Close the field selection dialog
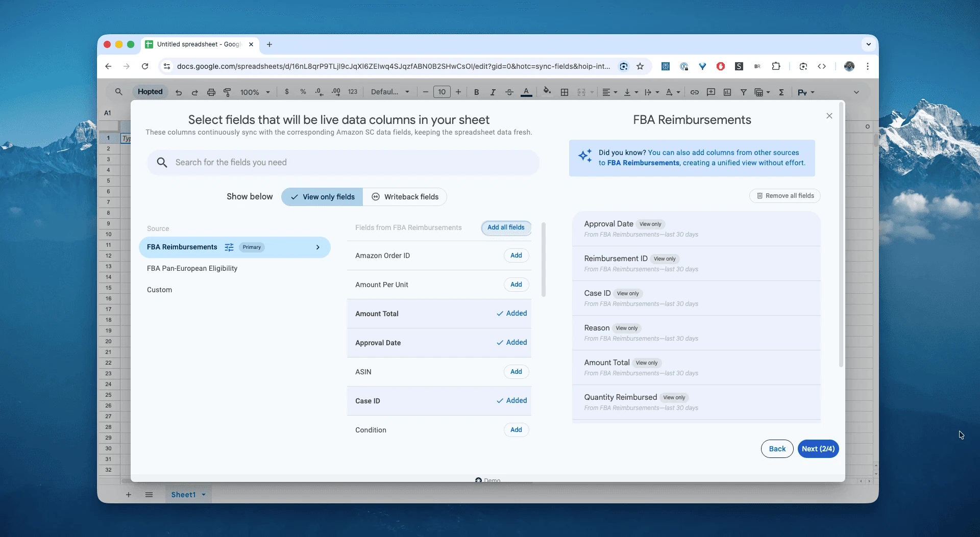The height and width of the screenshot is (537, 980). click(x=829, y=116)
